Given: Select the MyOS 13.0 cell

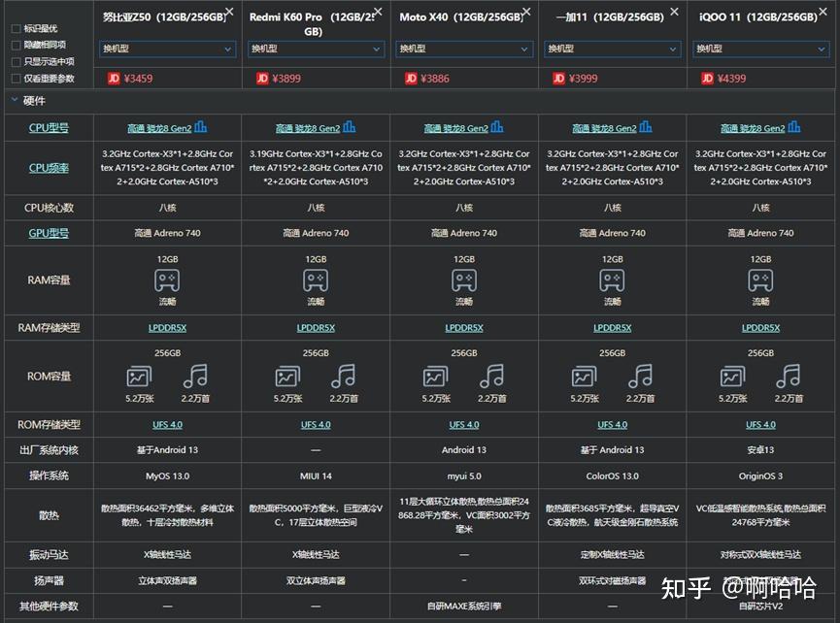Looking at the screenshot, I should (x=167, y=475).
